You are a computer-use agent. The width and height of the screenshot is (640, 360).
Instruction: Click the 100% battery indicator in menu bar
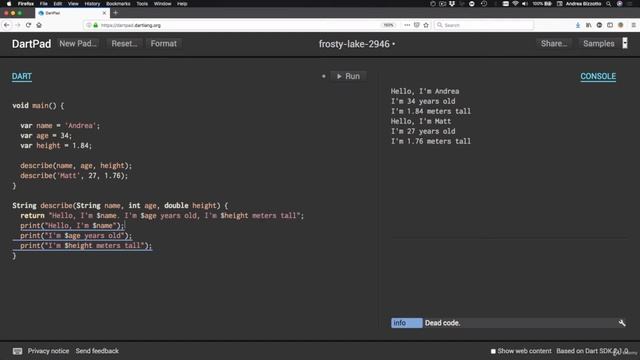[x=542, y=4]
